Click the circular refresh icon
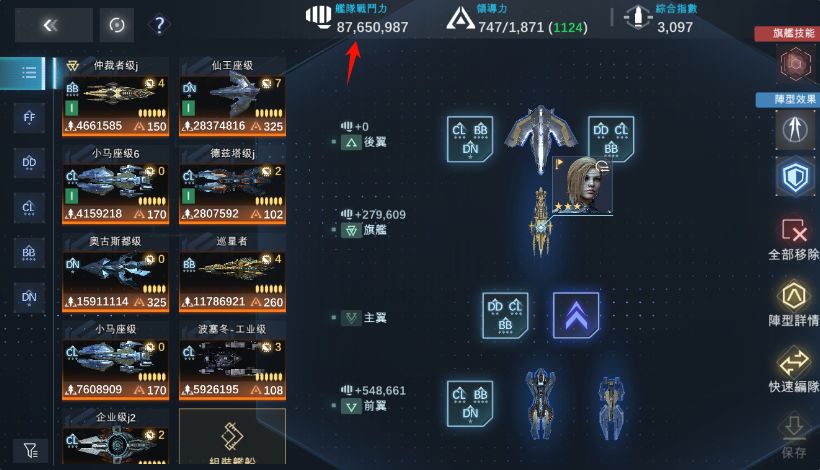Screen dimensions: 820x470 [117, 25]
